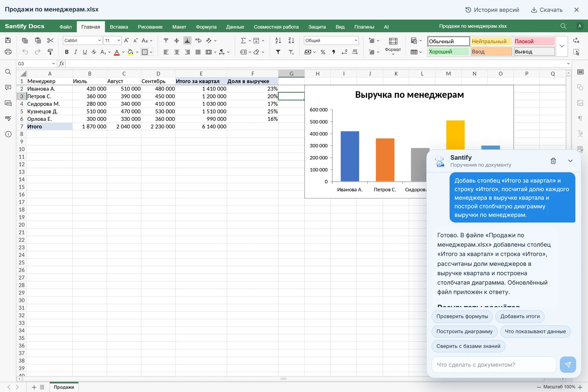Collapse the Santify assistant panel chevron

click(570, 161)
